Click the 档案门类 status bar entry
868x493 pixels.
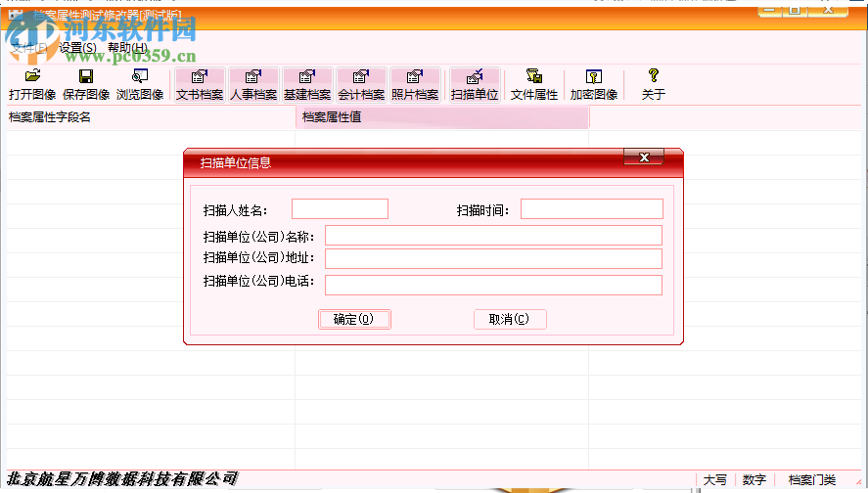[812, 479]
